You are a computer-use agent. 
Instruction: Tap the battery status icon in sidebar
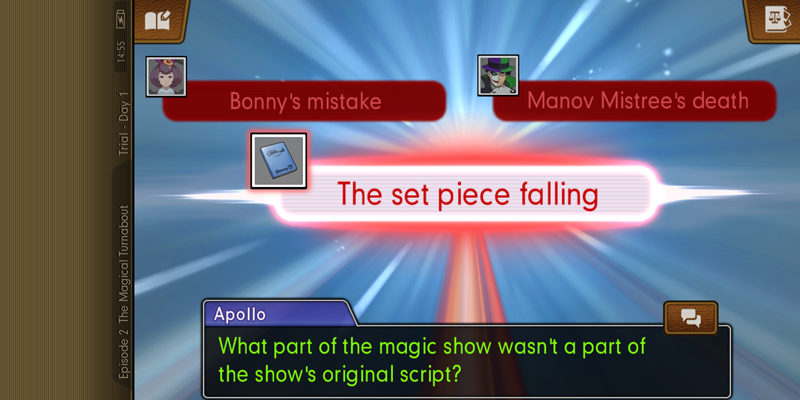tap(121, 21)
